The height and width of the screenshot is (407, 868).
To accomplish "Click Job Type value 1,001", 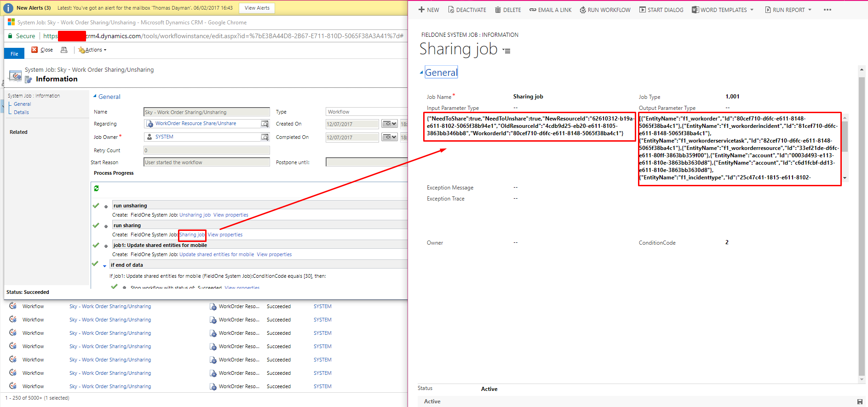I will pos(732,97).
